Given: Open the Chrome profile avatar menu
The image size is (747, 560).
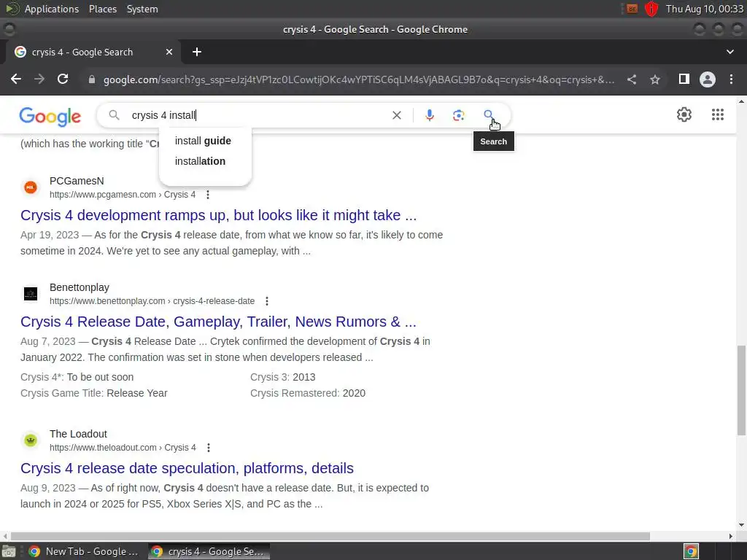Looking at the screenshot, I should tap(708, 79).
